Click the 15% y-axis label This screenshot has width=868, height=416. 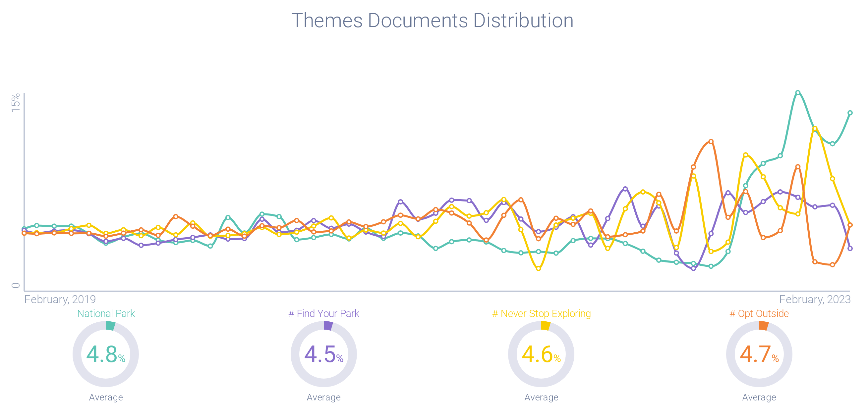[x=16, y=103]
